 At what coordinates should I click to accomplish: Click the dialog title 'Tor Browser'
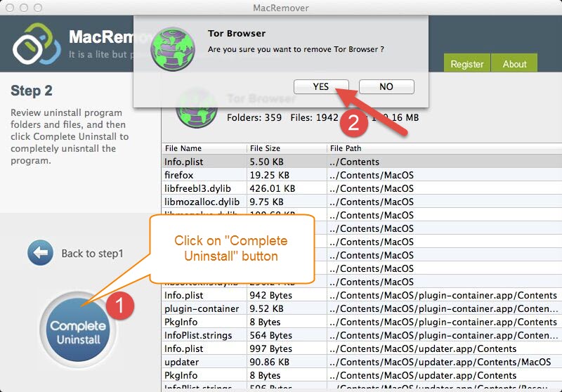(237, 33)
